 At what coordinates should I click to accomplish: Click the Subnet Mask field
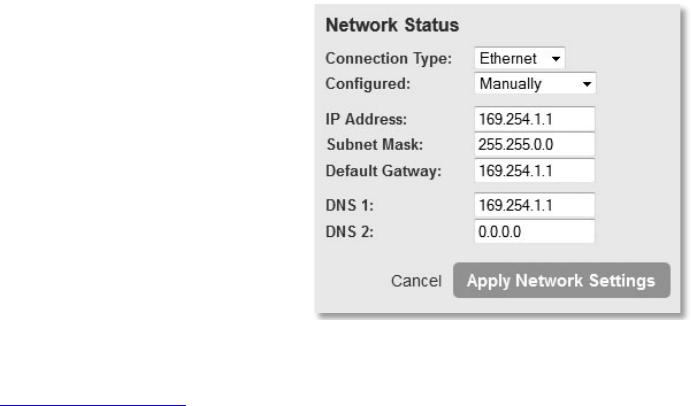(534, 144)
